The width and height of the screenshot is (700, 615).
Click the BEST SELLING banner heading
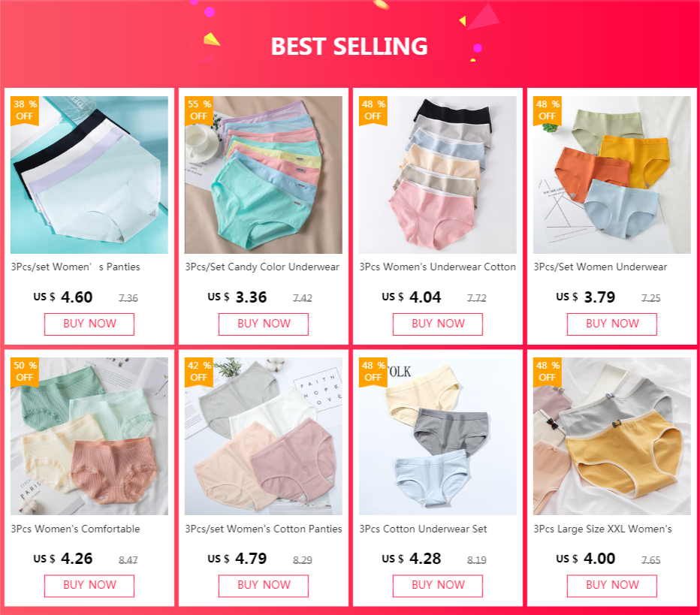[349, 47]
